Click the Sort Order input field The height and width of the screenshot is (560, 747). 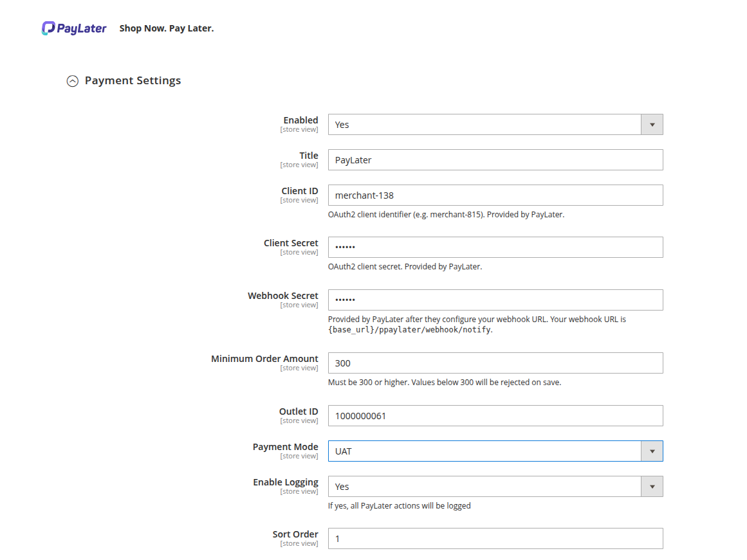[495, 539]
